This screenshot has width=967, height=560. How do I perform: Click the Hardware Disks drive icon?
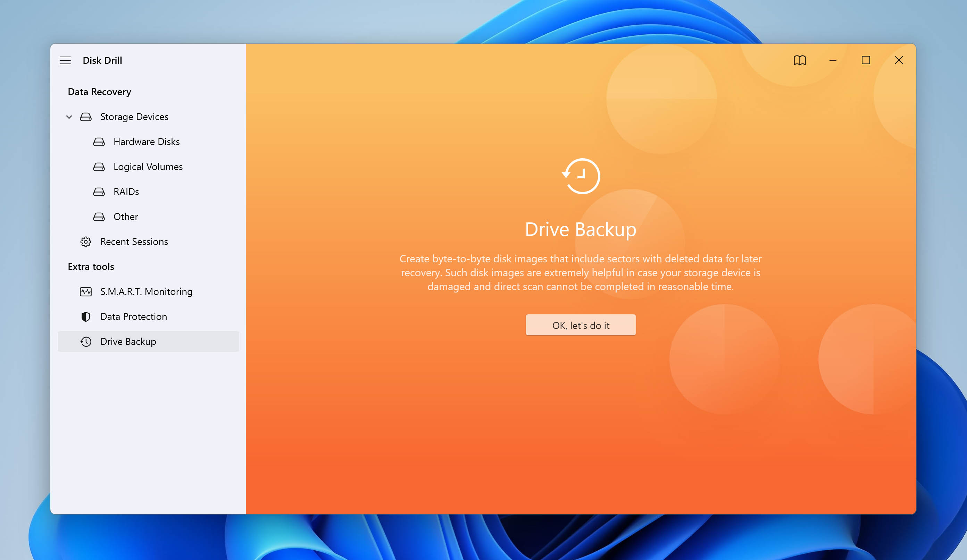(x=99, y=141)
